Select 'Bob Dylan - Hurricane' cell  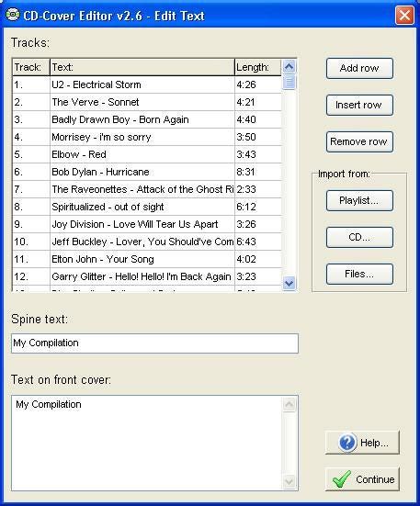click(x=142, y=172)
